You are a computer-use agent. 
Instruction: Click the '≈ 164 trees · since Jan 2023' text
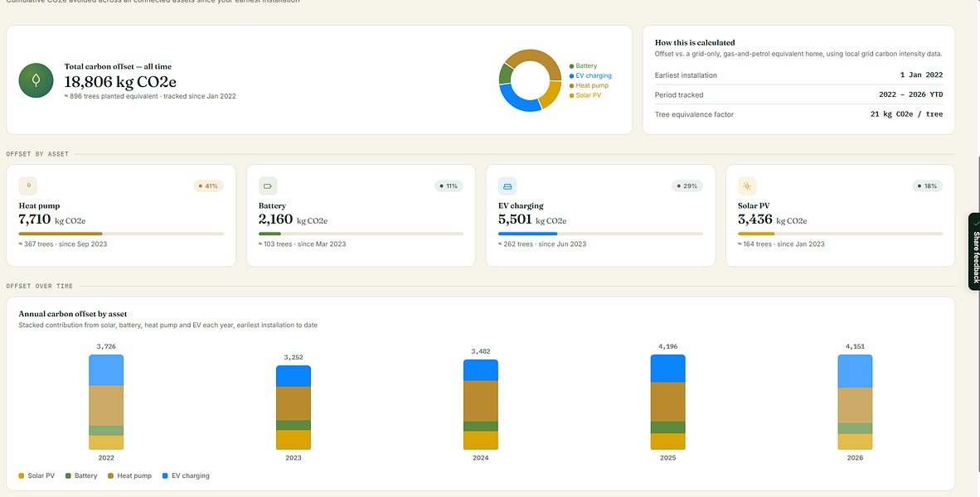click(x=781, y=244)
